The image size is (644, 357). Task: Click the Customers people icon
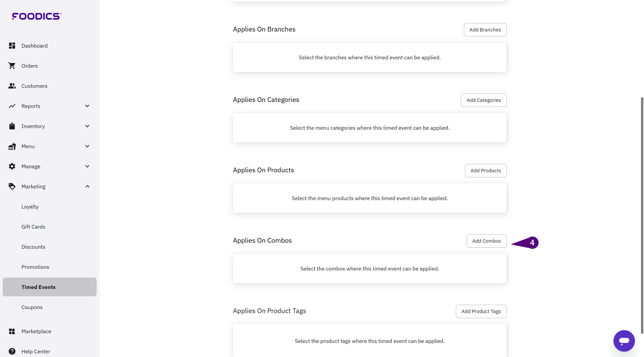click(12, 86)
